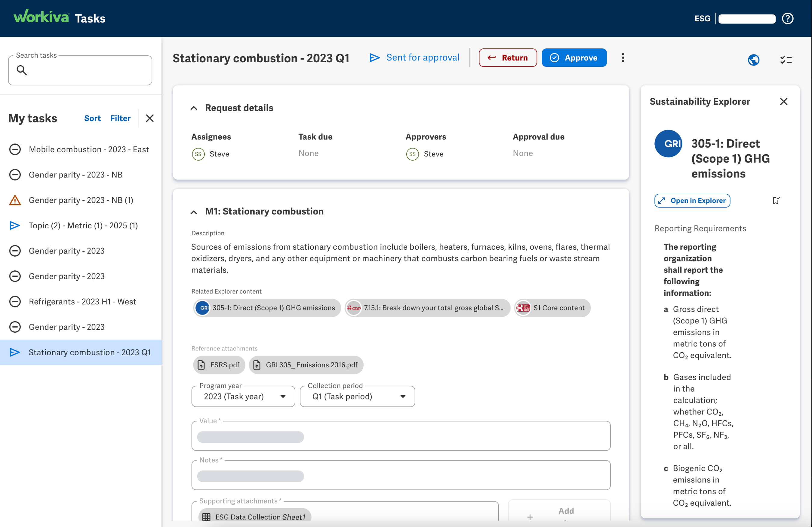This screenshot has height=527, width=812.
Task: Click Steve's approver avatar
Action: 413,154
